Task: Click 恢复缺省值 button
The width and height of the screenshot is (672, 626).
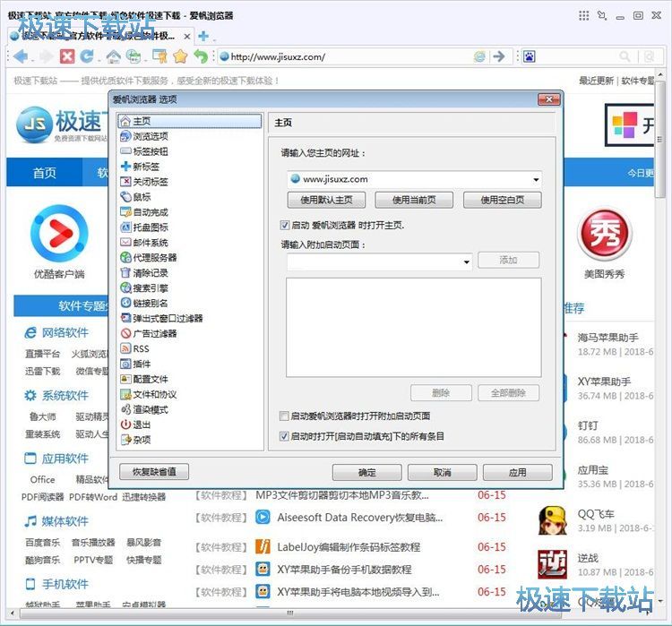Action: pyautogui.click(x=154, y=472)
